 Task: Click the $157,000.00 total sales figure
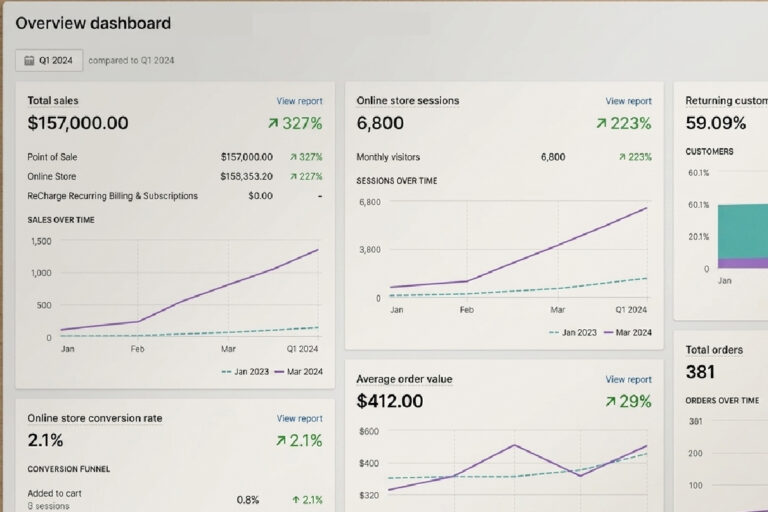[78, 123]
